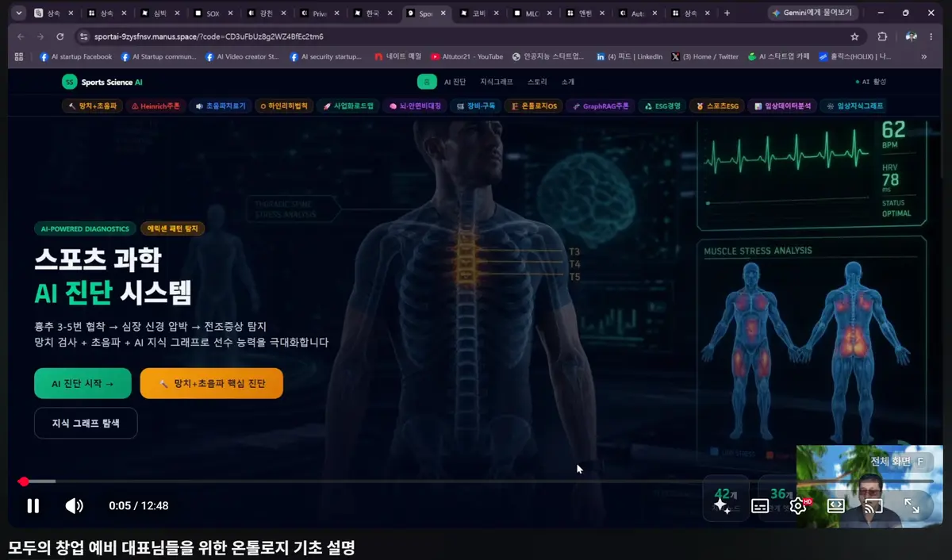The height and width of the screenshot is (560, 952).
Task: Open the AI 스타트업 카페 bookmark
Action: [x=779, y=56]
